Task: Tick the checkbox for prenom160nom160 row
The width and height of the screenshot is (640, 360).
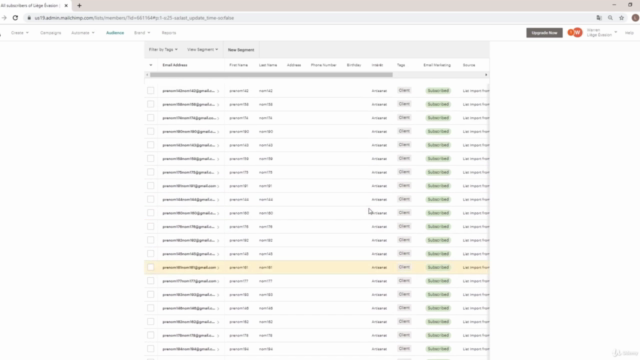Action: (151, 213)
